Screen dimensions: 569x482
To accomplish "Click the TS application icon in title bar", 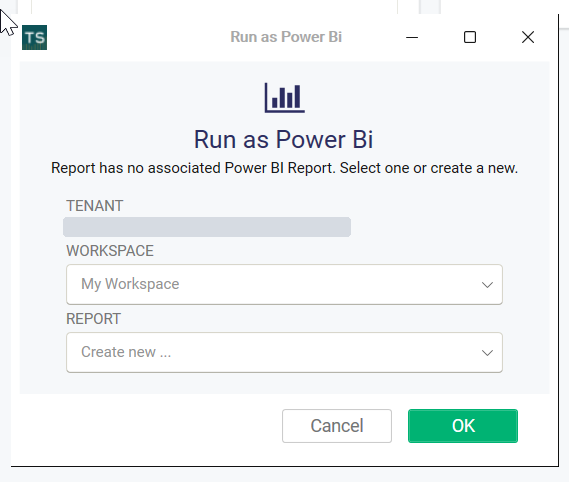I will (x=34, y=37).
